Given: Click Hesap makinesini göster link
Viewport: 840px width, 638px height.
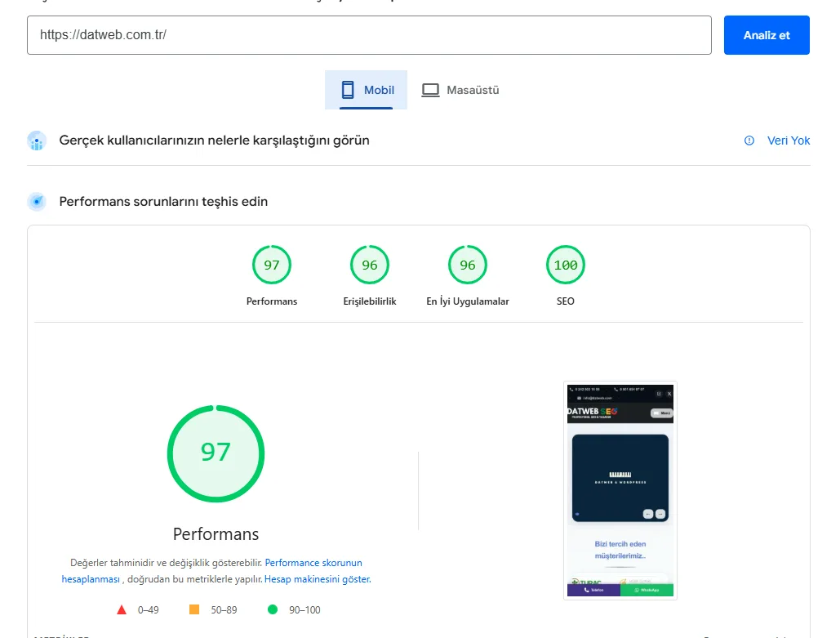Looking at the screenshot, I should (x=318, y=579).
